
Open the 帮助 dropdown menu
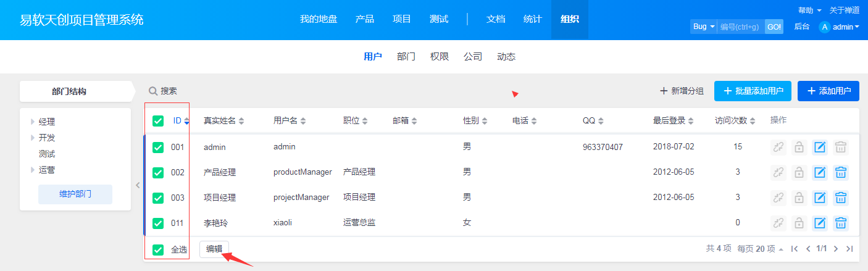(x=809, y=10)
